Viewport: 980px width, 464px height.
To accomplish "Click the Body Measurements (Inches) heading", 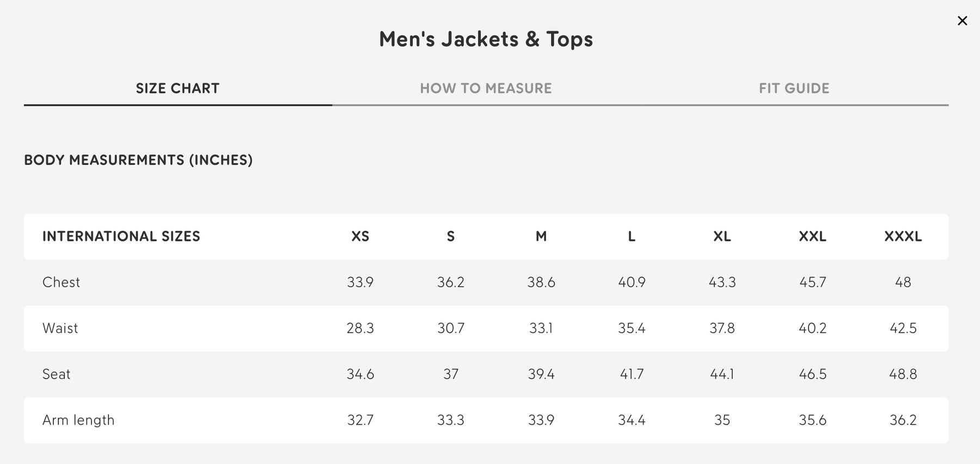I will [138, 160].
